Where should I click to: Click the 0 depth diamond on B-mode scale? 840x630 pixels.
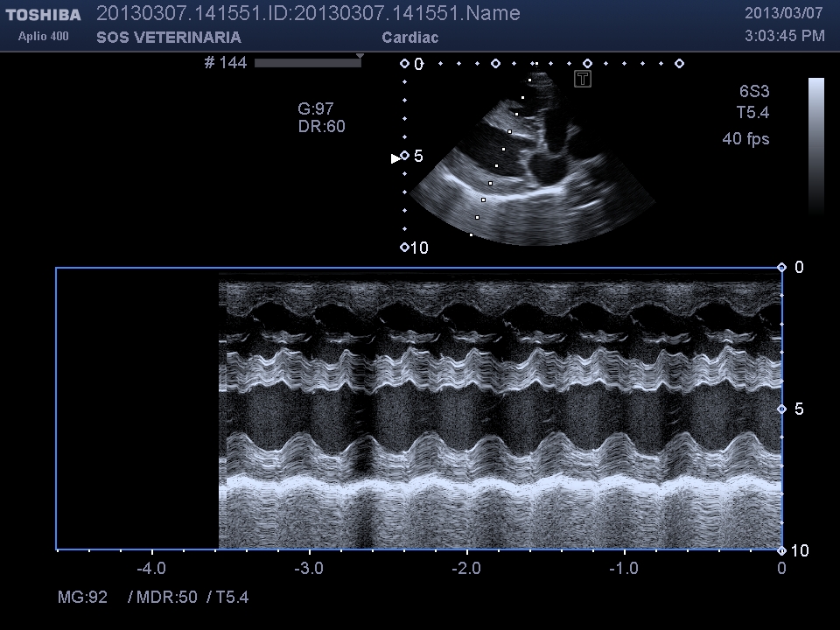[x=404, y=64]
